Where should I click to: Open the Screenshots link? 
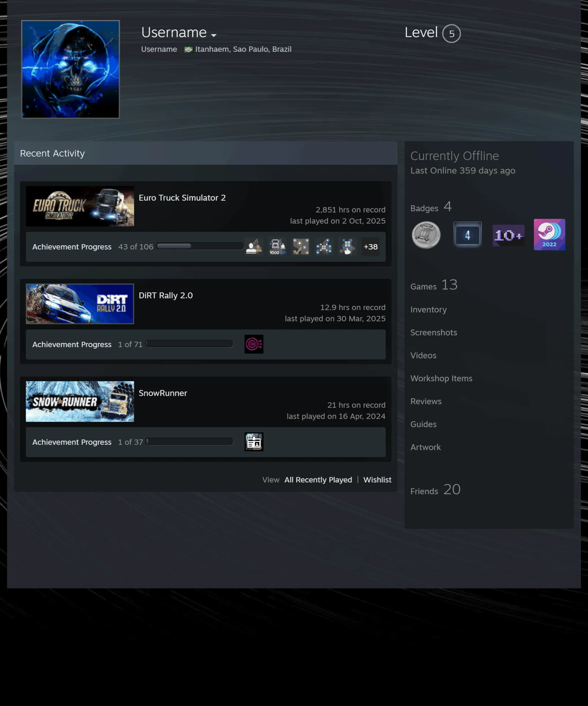click(434, 332)
